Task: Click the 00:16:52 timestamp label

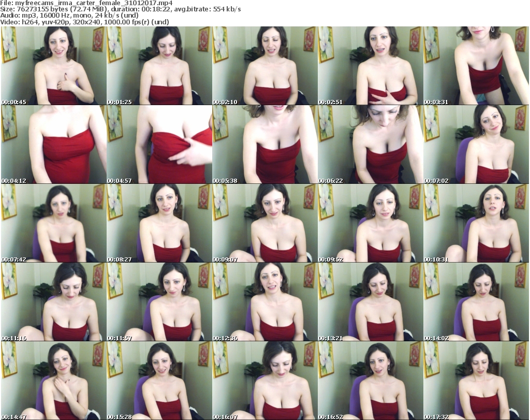Action: [332, 416]
